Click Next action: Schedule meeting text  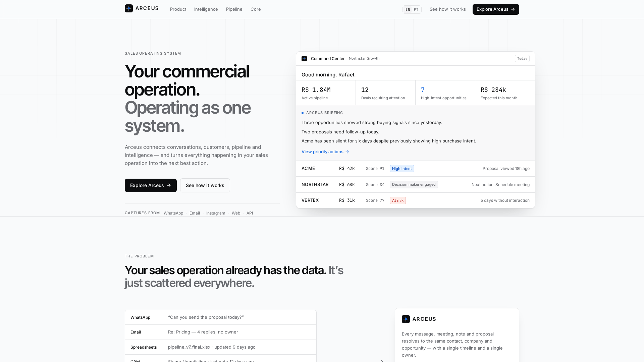coord(500,185)
